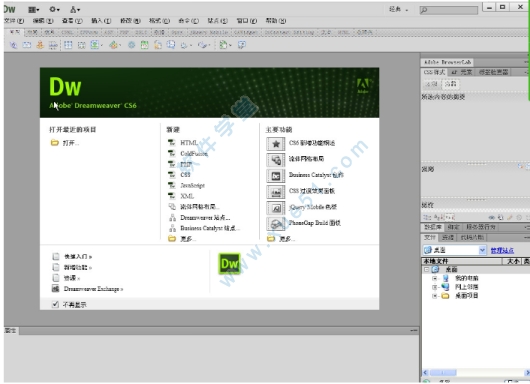Viewport: 530px width, 384px height.
Task: Click the Horizontal Rule icon in Insert toolbar
Action: coord(53,45)
